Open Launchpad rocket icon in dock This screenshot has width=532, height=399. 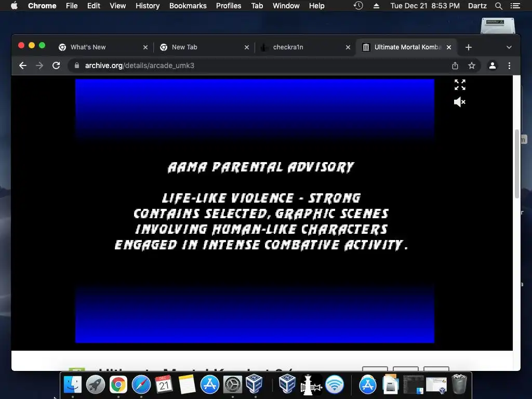click(x=96, y=384)
